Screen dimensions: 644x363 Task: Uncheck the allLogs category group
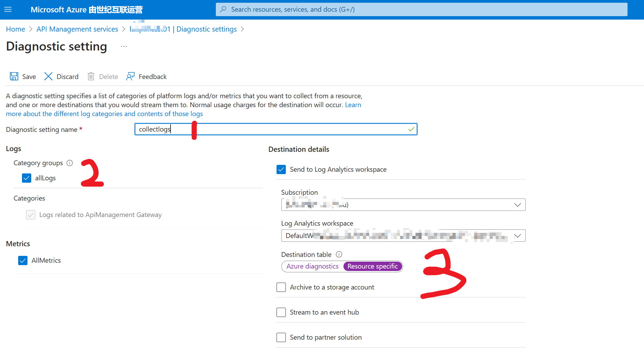26,178
